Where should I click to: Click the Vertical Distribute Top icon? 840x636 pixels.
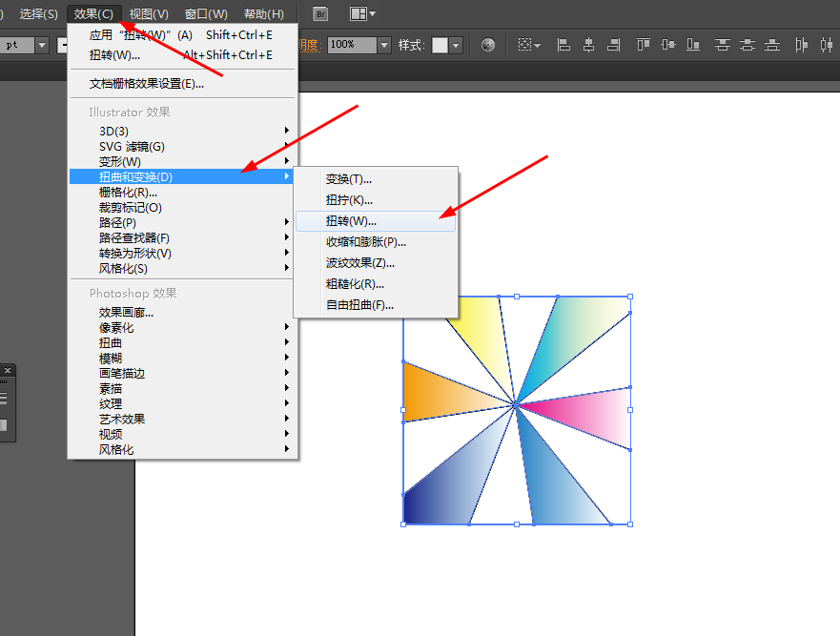coord(722,45)
